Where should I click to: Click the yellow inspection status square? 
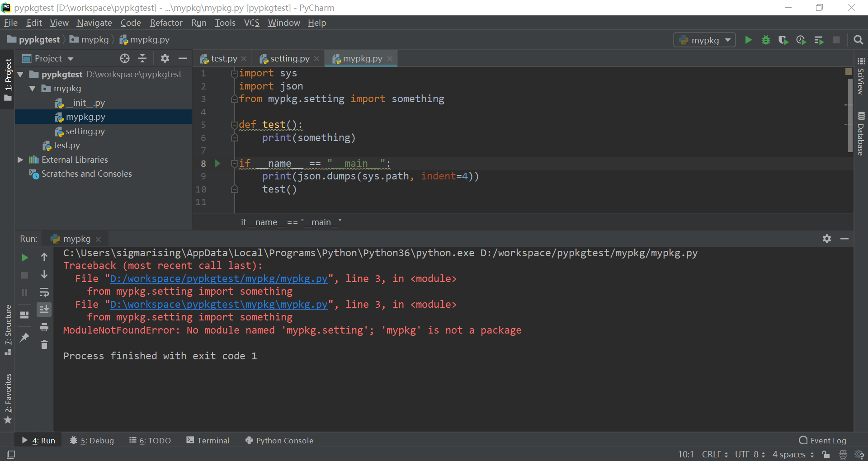coord(849,71)
